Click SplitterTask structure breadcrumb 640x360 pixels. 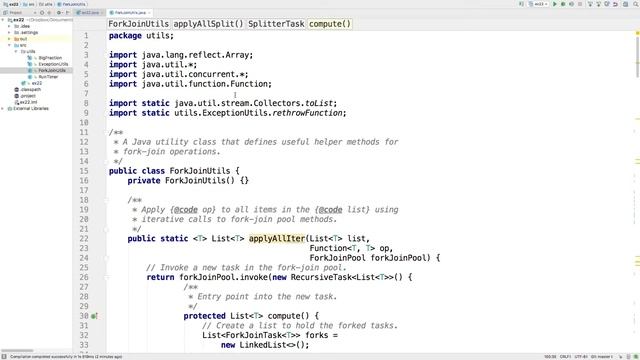coord(276,24)
